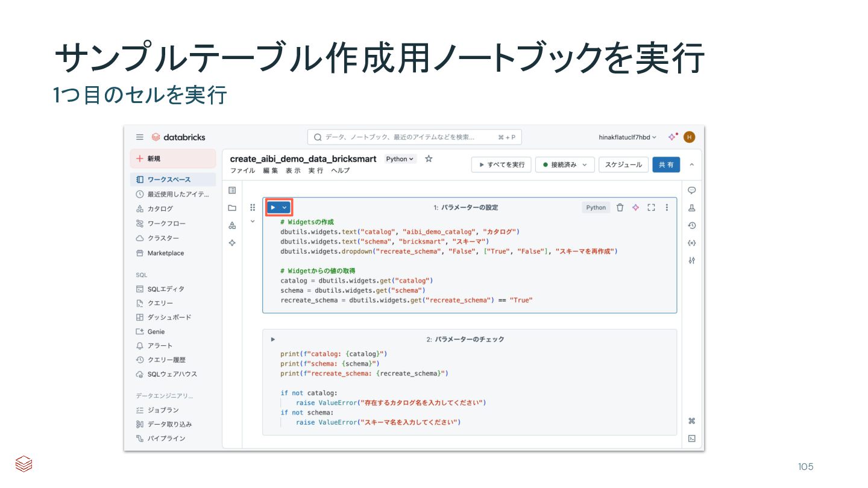Enter focus mode for cell 1
868x488 pixels.
click(x=651, y=207)
